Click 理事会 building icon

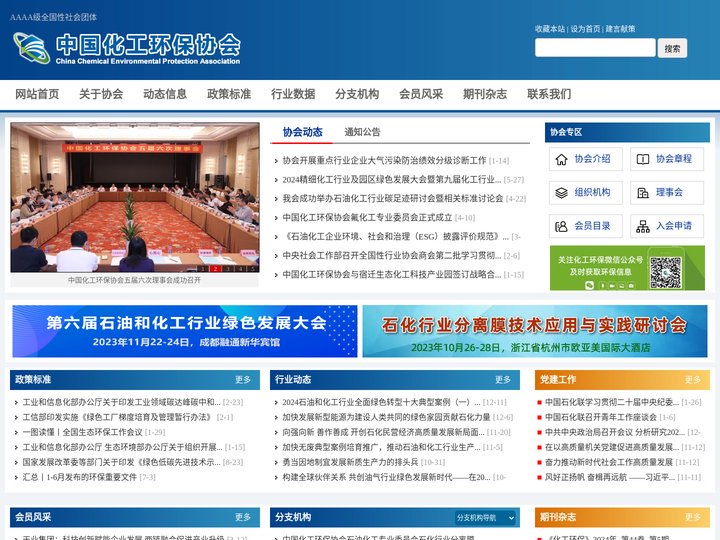pos(643,193)
